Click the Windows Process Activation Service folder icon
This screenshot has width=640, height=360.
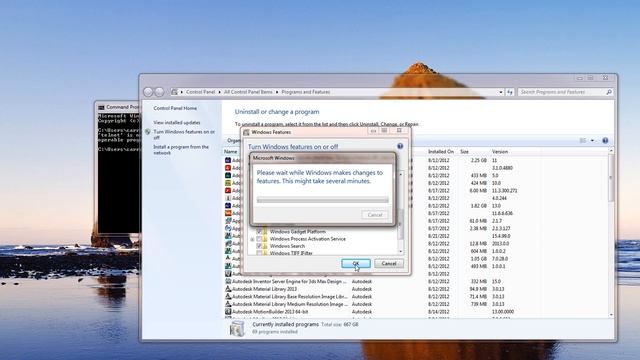(265, 239)
